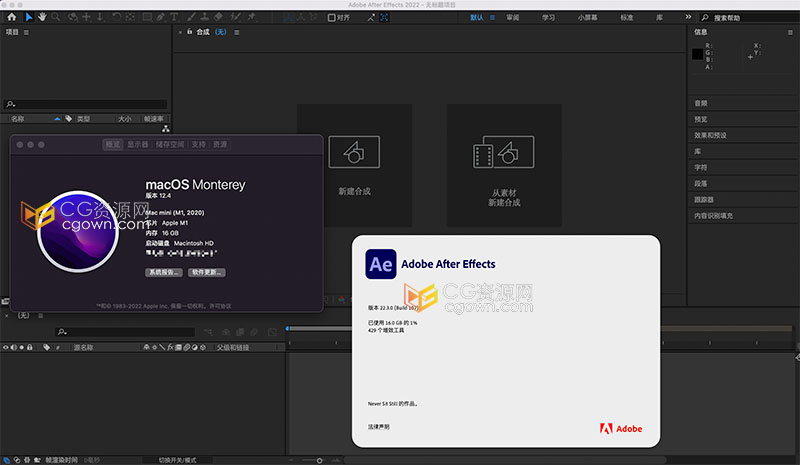This screenshot has height=465, width=800.
Task: Click the blue current time indicator marker
Action: (x=288, y=329)
